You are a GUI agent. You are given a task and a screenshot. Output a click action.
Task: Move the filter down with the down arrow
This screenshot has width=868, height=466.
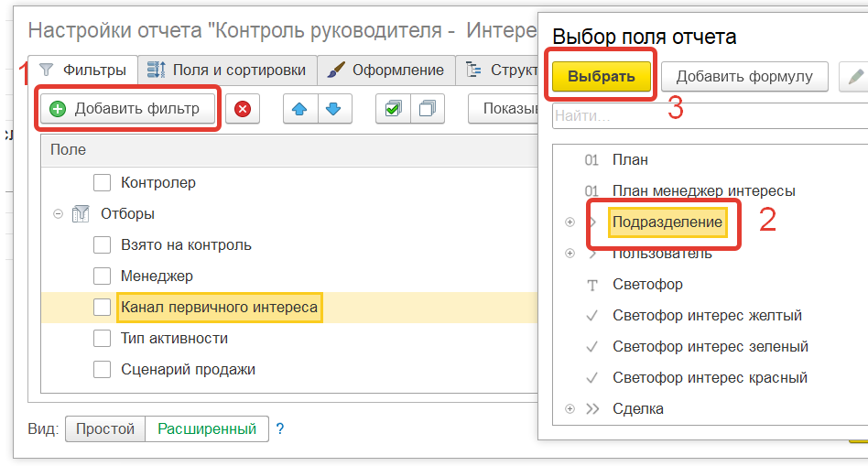(332, 109)
